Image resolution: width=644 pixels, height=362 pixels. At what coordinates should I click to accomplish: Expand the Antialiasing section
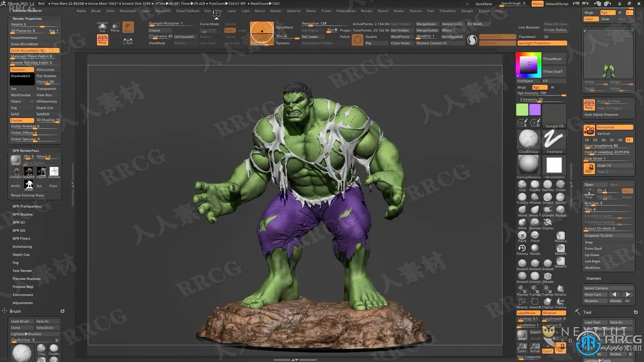pyautogui.click(x=22, y=247)
